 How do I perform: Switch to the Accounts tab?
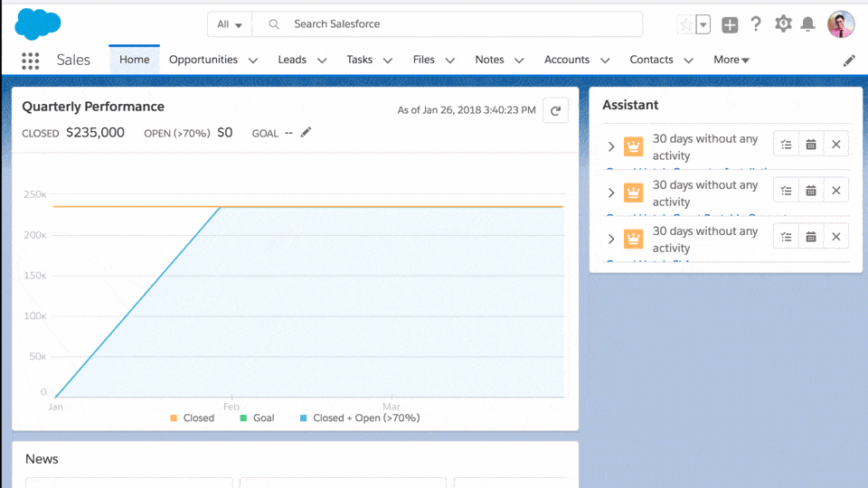click(x=567, y=60)
